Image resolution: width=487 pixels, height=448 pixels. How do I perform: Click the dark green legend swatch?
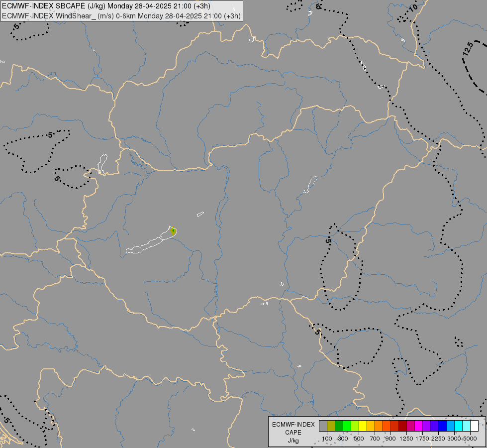pos(339,426)
